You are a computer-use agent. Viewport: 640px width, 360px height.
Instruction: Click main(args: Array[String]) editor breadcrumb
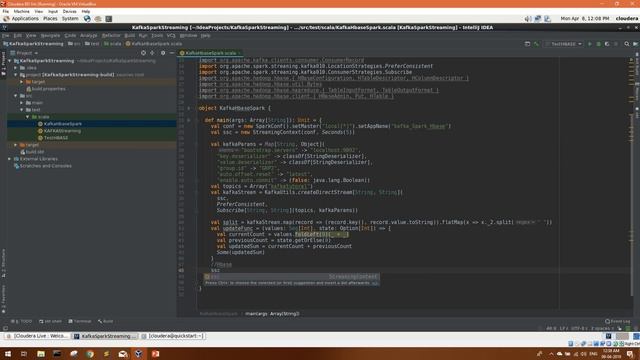tap(272, 314)
